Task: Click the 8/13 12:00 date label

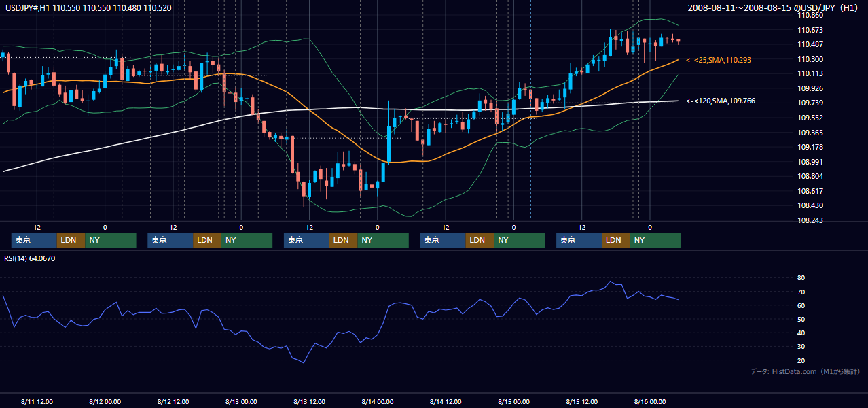Action: (x=309, y=401)
